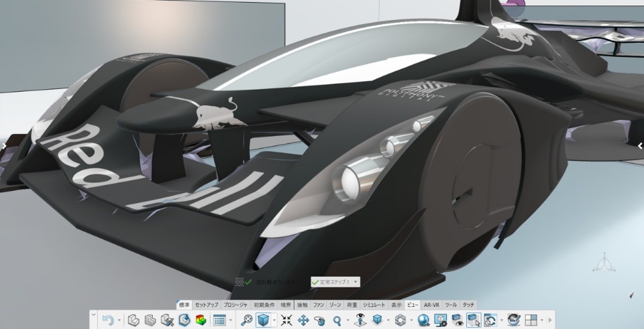Open the プロシージャ tab
Screen dimensions: 644x329
click(x=235, y=305)
